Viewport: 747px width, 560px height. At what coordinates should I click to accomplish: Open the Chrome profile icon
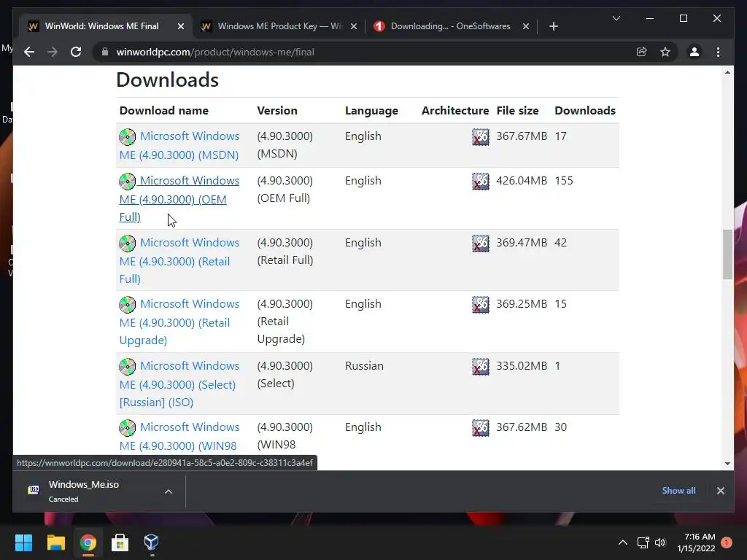(694, 52)
